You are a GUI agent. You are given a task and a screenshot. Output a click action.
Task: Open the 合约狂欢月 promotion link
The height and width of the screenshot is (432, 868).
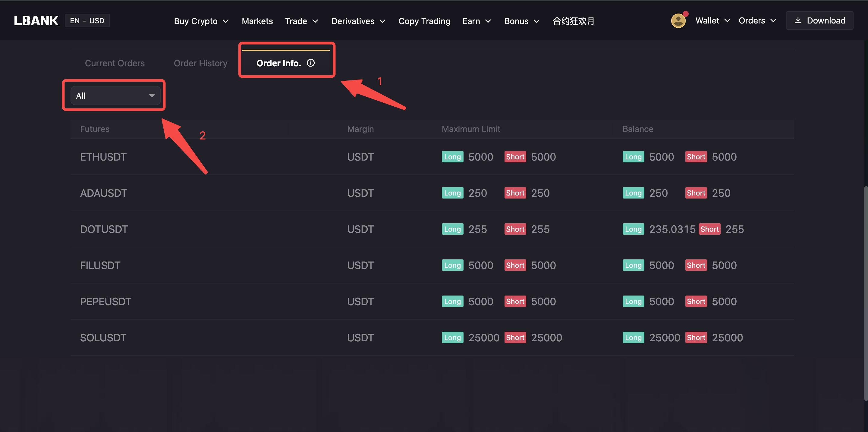(574, 21)
